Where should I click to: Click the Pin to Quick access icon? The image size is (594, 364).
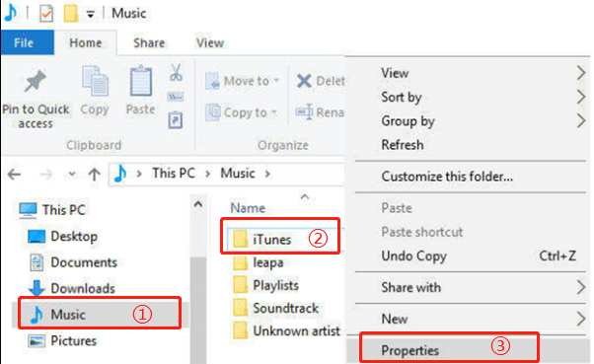click(36, 81)
